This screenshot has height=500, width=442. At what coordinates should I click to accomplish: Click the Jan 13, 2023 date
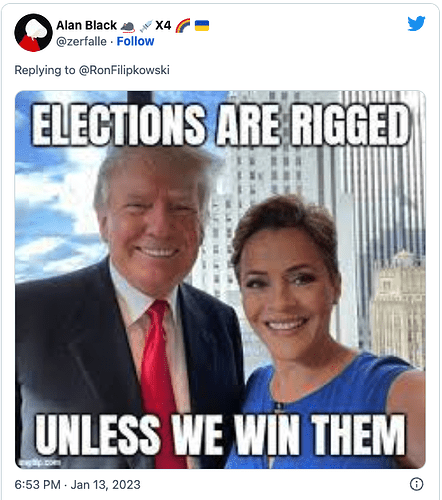click(x=105, y=484)
